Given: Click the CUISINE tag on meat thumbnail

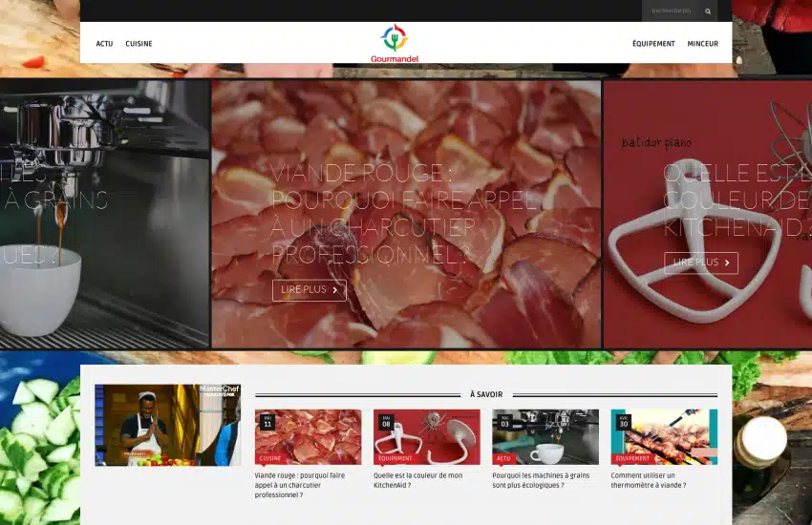Looking at the screenshot, I should (x=270, y=458).
